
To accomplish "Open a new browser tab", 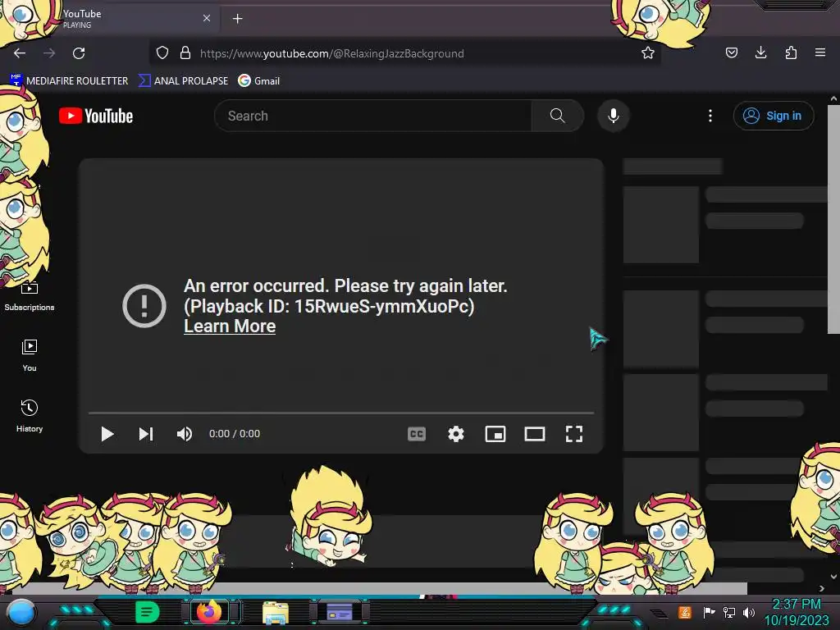I will [237, 19].
